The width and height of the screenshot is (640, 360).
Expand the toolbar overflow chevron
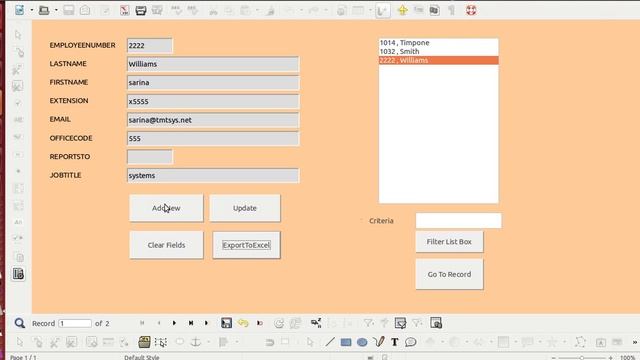click(635, 342)
